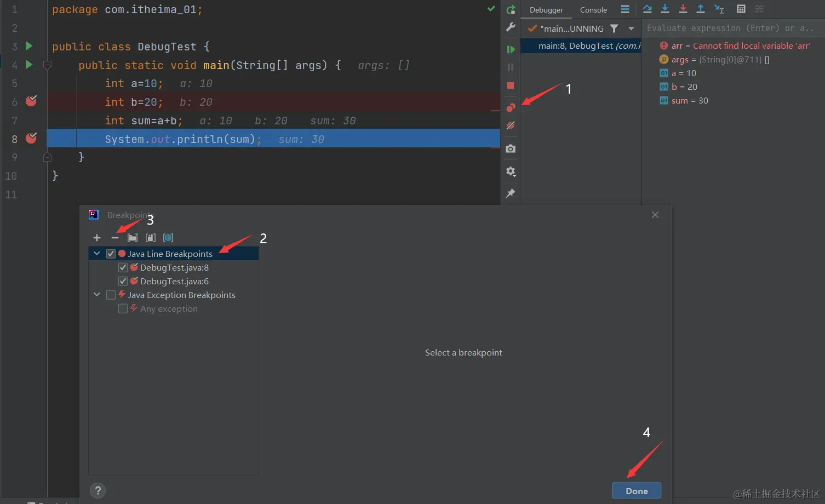
Task: Switch to the Console tab
Action: [x=593, y=10]
